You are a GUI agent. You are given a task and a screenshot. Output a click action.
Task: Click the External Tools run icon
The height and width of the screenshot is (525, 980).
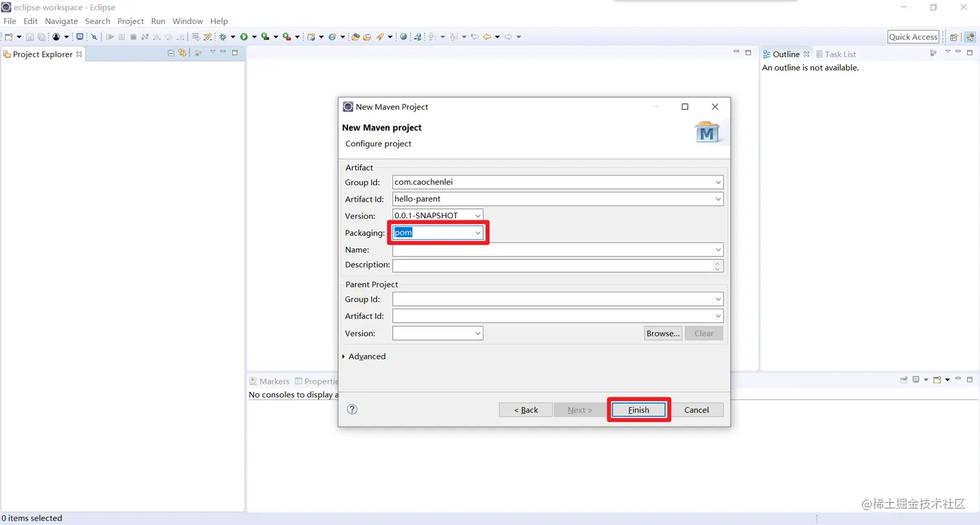(286, 37)
